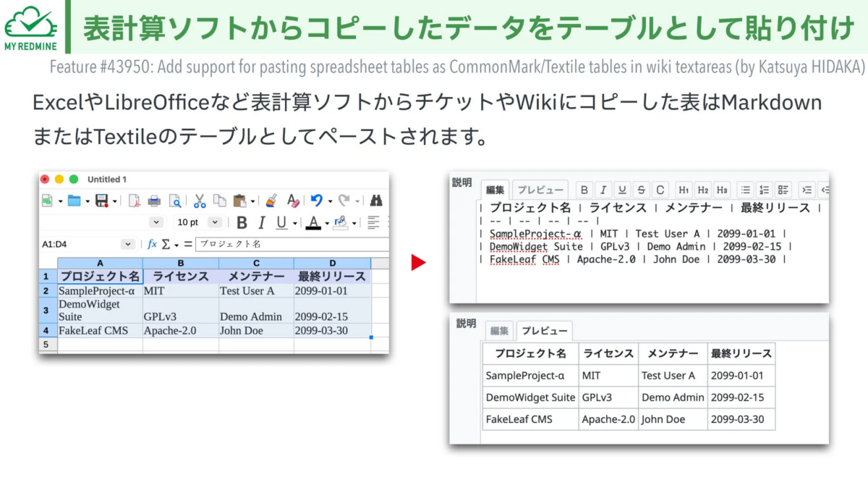Insert task list in wiki editor
The image size is (868, 488).
pos(783,190)
